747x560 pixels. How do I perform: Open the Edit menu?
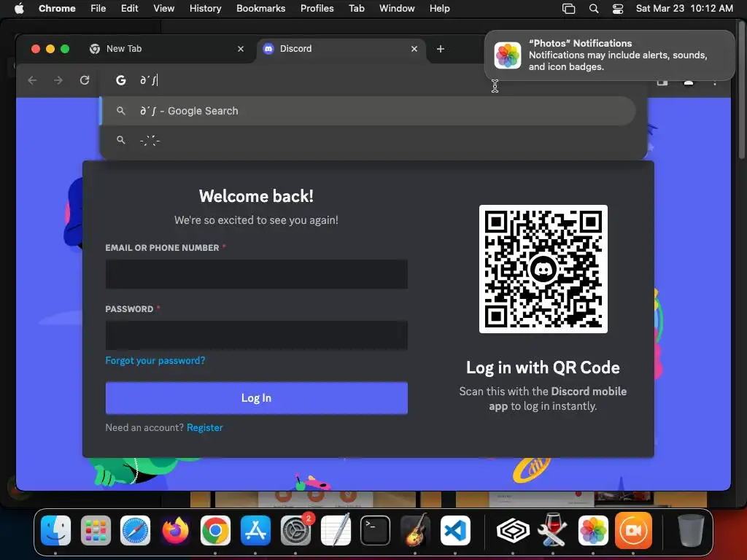click(x=129, y=8)
